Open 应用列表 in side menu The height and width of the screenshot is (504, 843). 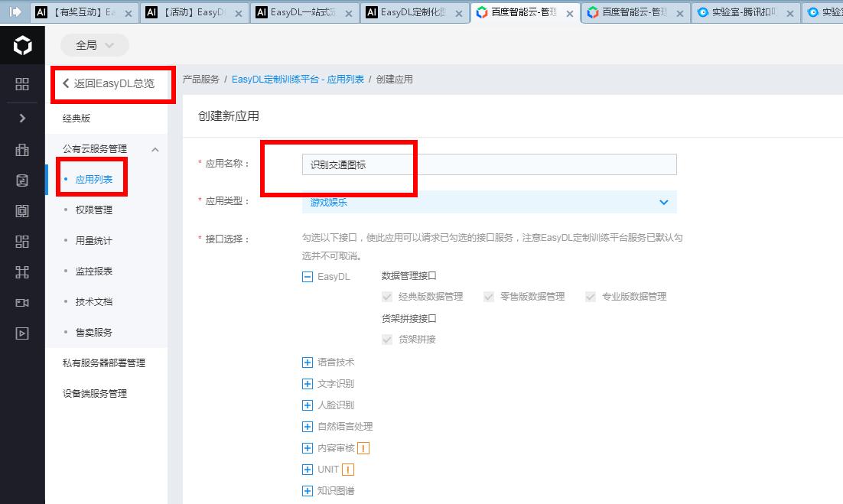click(x=93, y=180)
